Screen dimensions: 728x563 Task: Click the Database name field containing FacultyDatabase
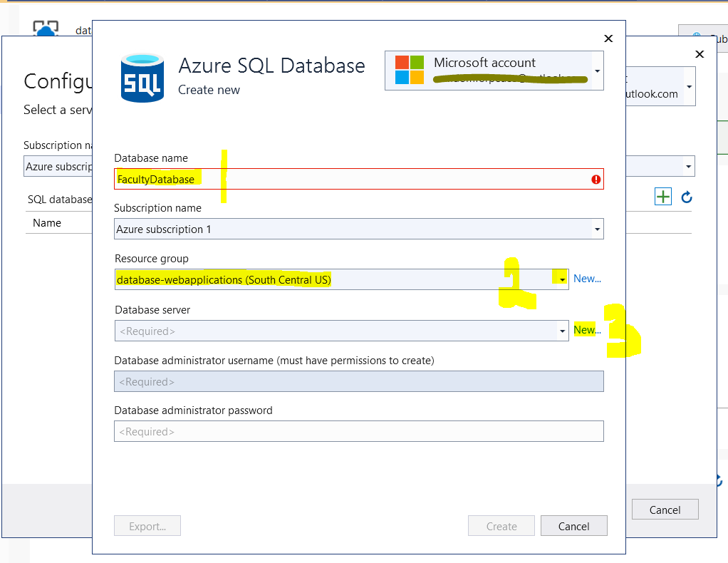358,179
